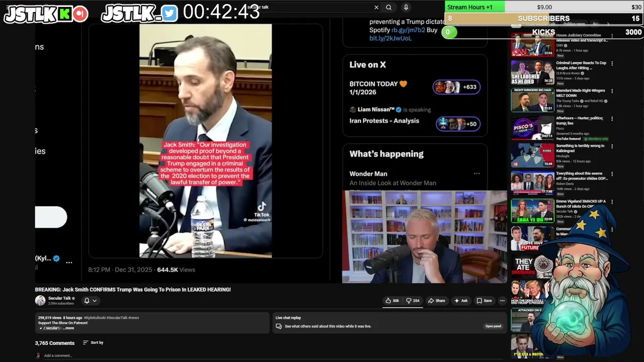Open menu for Criminal Lawyer Reacts video
Image resolution: width=644 pixels, height=362 pixels.
tap(612, 63)
